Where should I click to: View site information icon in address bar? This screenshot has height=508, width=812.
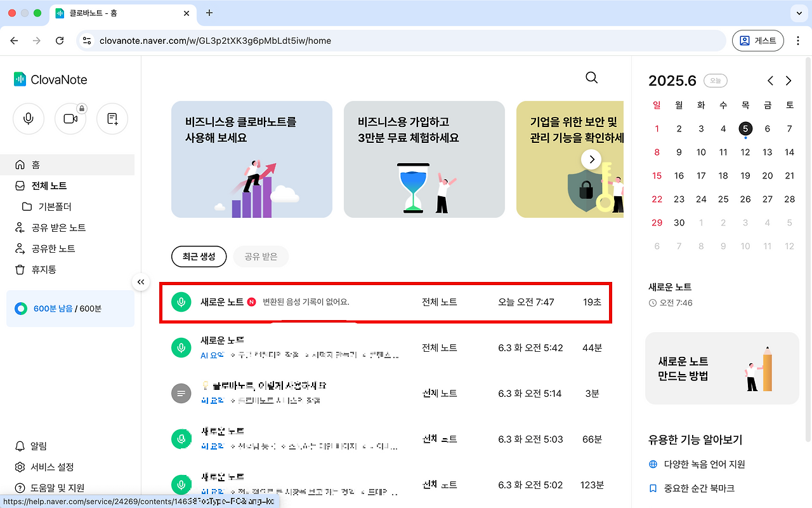point(88,41)
